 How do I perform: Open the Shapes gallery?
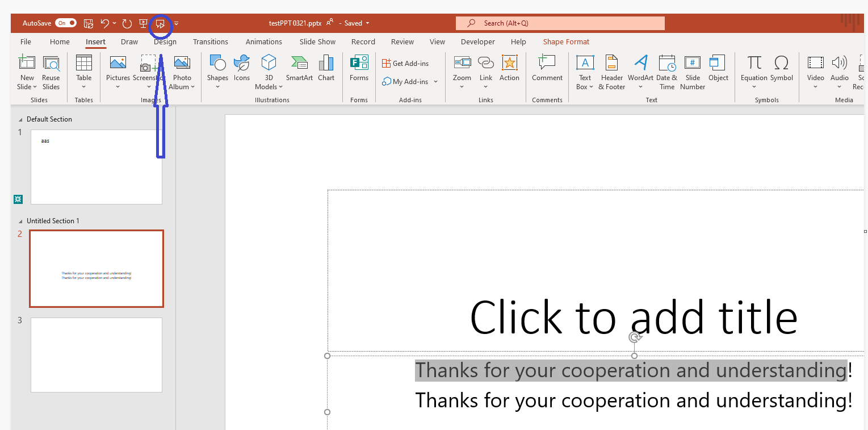coord(217,72)
